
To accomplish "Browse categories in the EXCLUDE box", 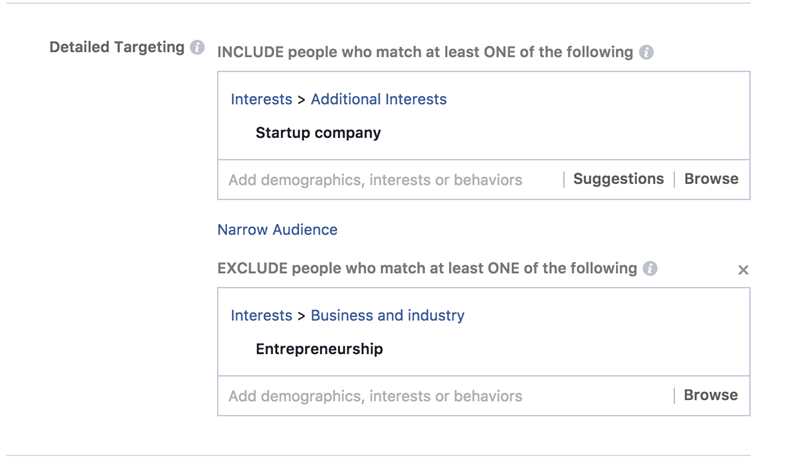I will pos(711,395).
